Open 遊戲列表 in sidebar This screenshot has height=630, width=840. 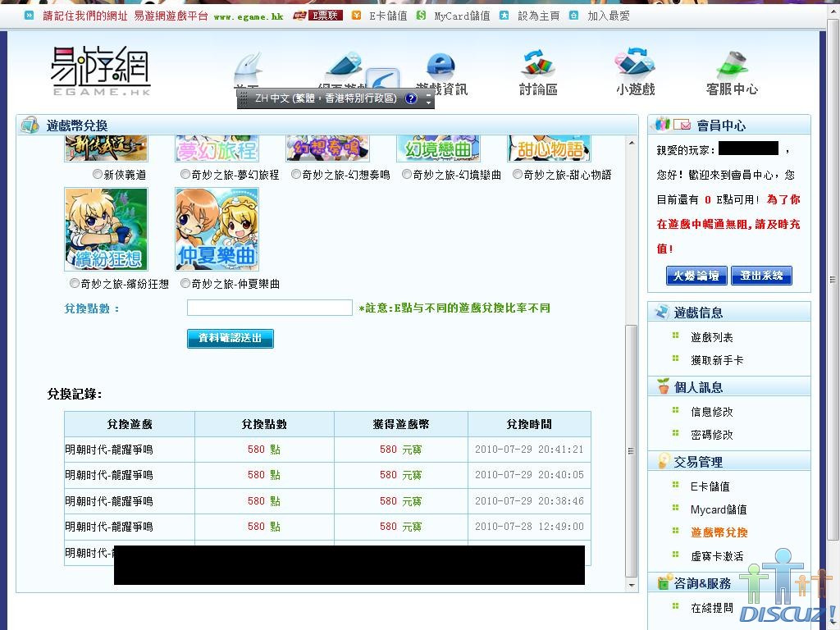pos(711,337)
